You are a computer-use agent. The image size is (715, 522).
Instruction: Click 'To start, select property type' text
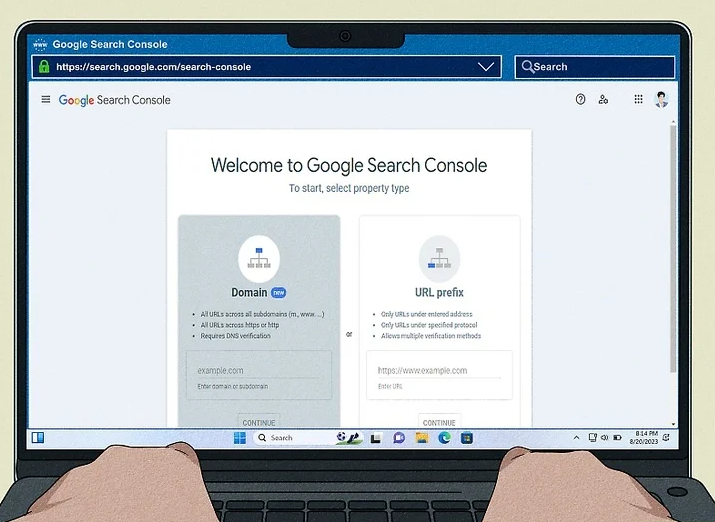coord(349,188)
